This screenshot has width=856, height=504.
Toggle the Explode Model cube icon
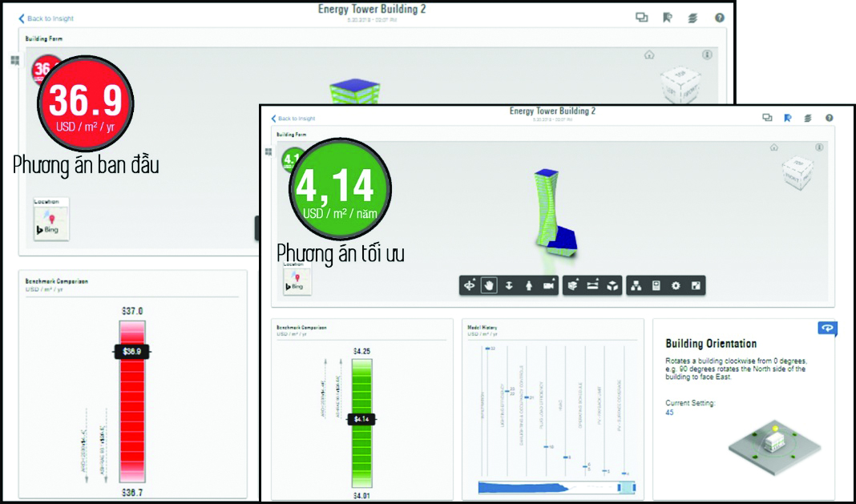tap(612, 286)
